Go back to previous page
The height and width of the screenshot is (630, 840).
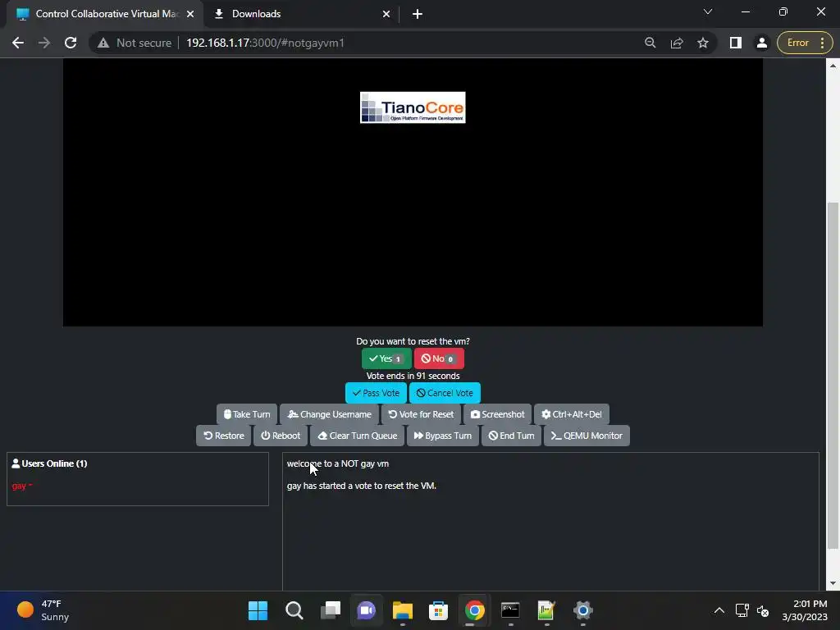tap(18, 43)
